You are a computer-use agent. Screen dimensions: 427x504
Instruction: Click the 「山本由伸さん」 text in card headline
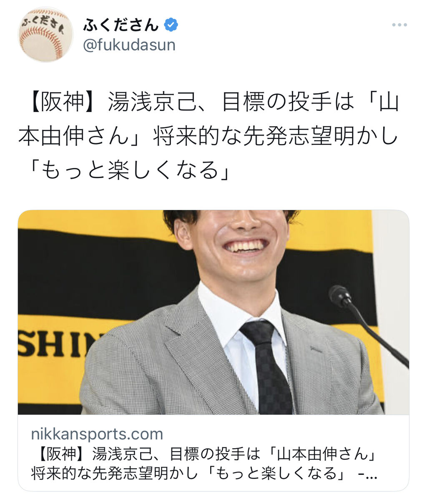point(322,454)
